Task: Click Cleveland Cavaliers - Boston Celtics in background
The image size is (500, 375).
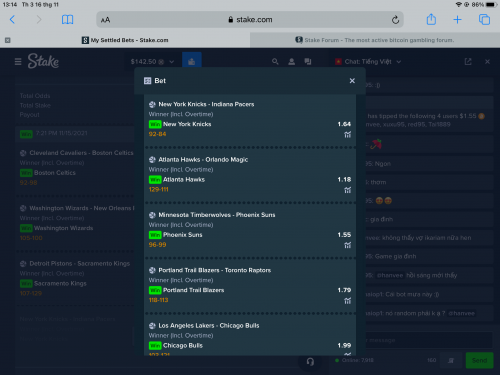Action: tap(81, 153)
